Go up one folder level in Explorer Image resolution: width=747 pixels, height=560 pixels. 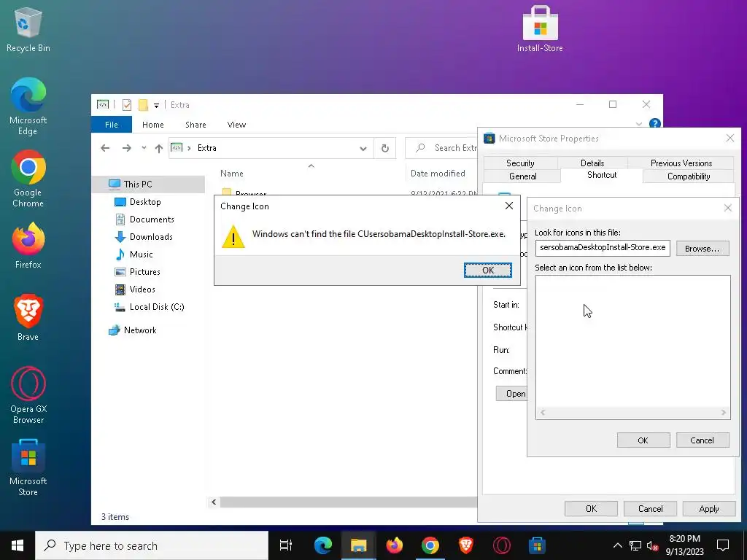click(x=158, y=148)
